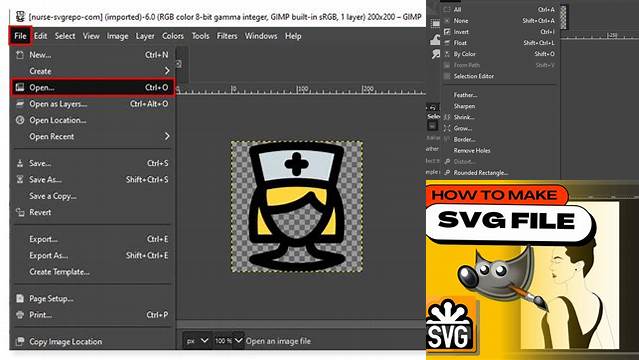Open the px unit dropdown

point(198,340)
